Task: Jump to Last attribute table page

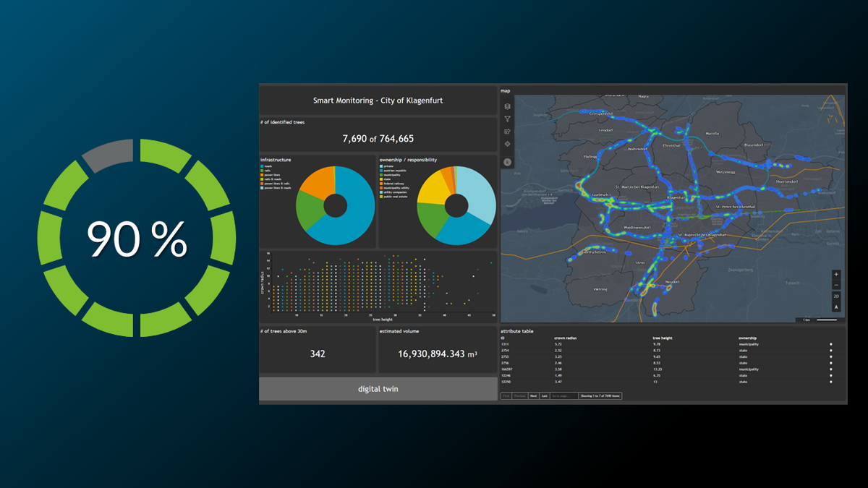Action: click(544, 396)
